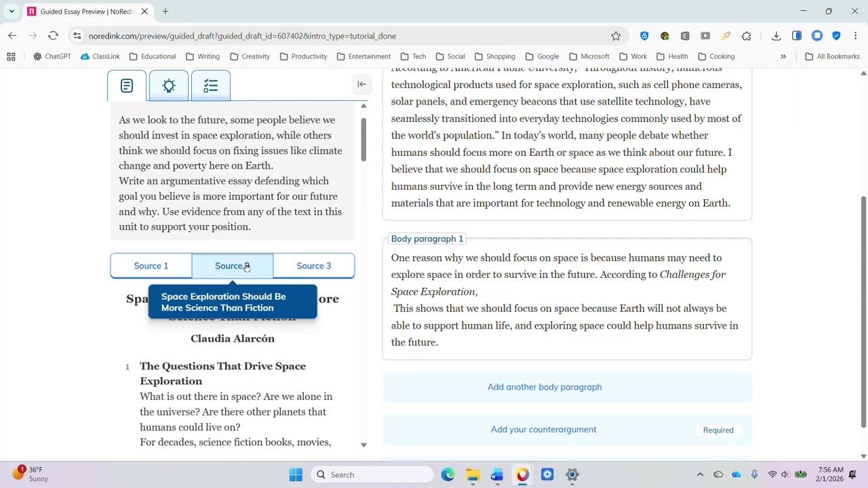Open the Chrome menu three dots
This screenshot has height=488, width=868.
click(856, 36)
